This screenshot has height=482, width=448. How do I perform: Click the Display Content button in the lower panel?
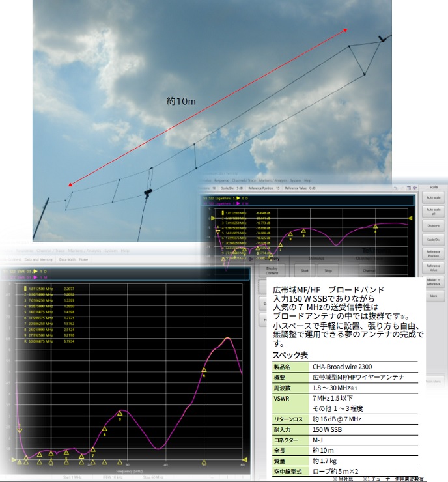coord(272,270)
